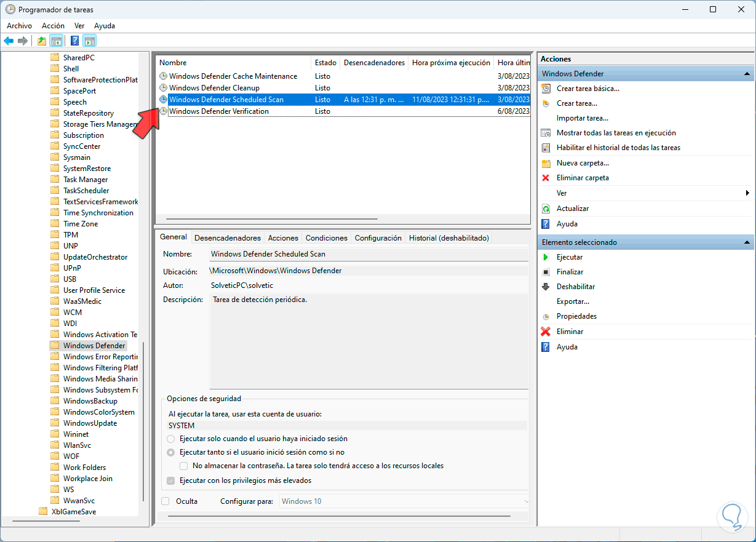The image size is (756, 542).
Task: Click Ayuda icon under Elemento seleccionado
Action: click(x=546, y=347)
